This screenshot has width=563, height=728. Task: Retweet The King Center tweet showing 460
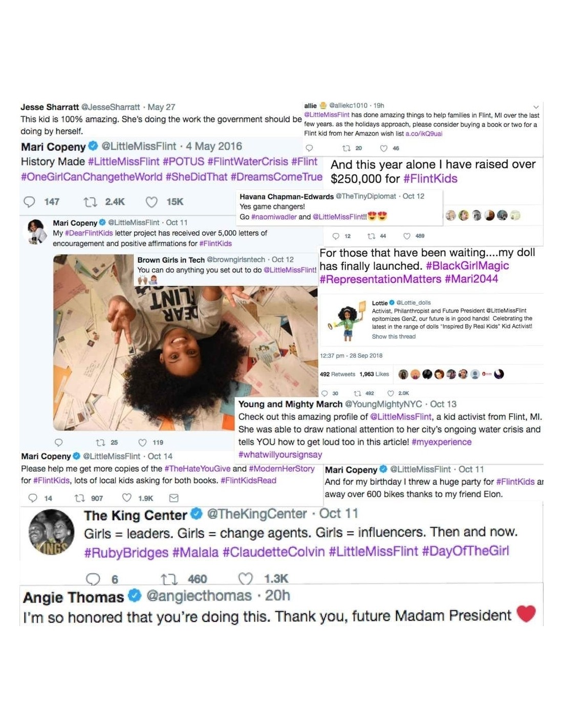click(168, 579)
